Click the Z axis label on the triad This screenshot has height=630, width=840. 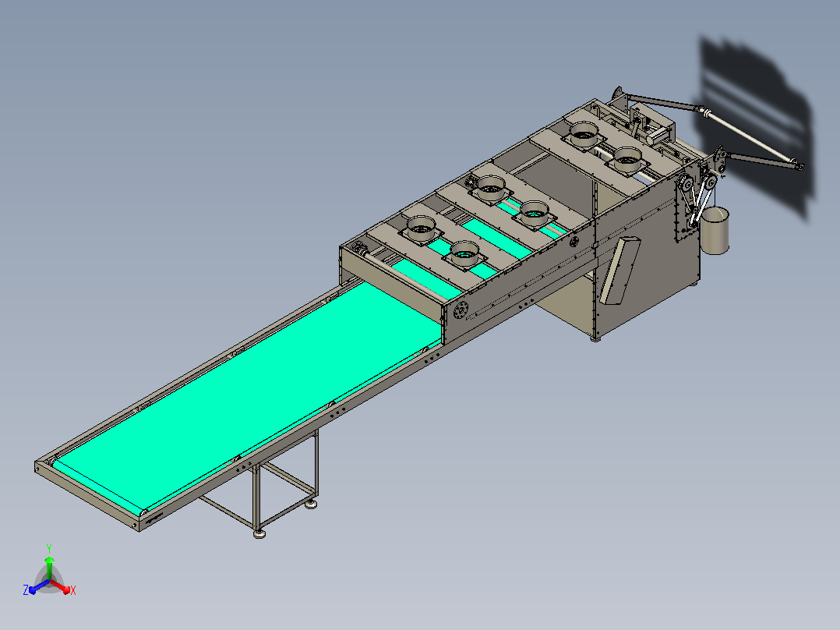tap(26, 589)
